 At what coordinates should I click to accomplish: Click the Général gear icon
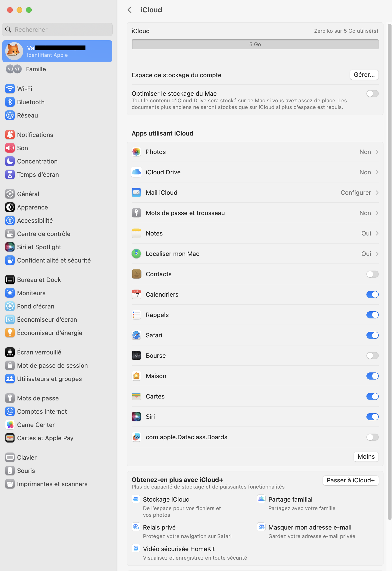click(10, 194)
